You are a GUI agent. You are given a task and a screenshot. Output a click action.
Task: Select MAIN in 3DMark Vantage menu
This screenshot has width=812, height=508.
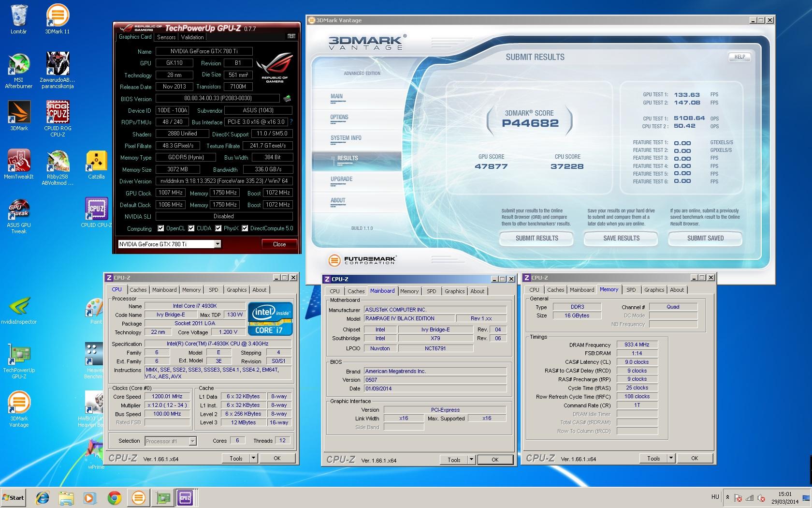click(336, 96)
